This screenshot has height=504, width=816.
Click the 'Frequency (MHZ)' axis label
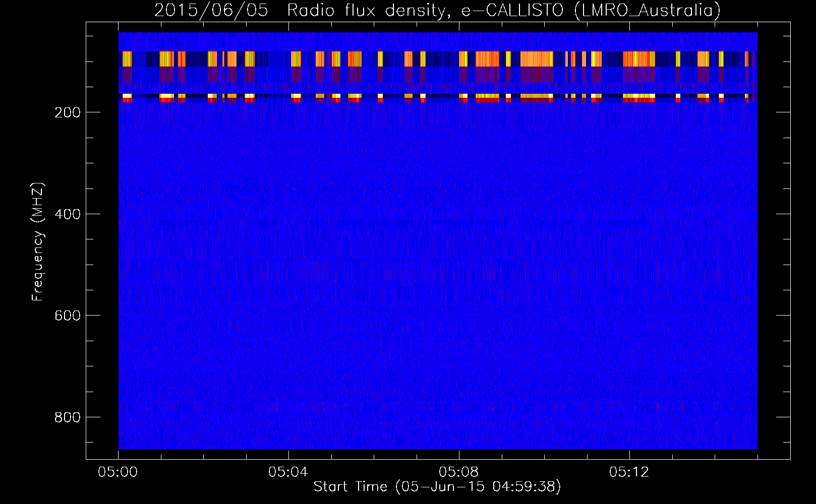(x=38, y=241)
